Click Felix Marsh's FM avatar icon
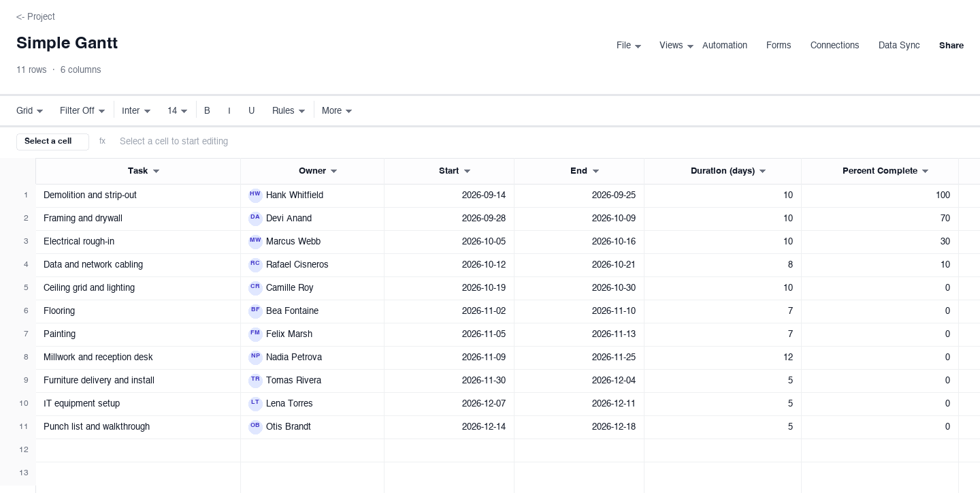The width and height of the screenshot is (980, 493). (x=255, y=334)
